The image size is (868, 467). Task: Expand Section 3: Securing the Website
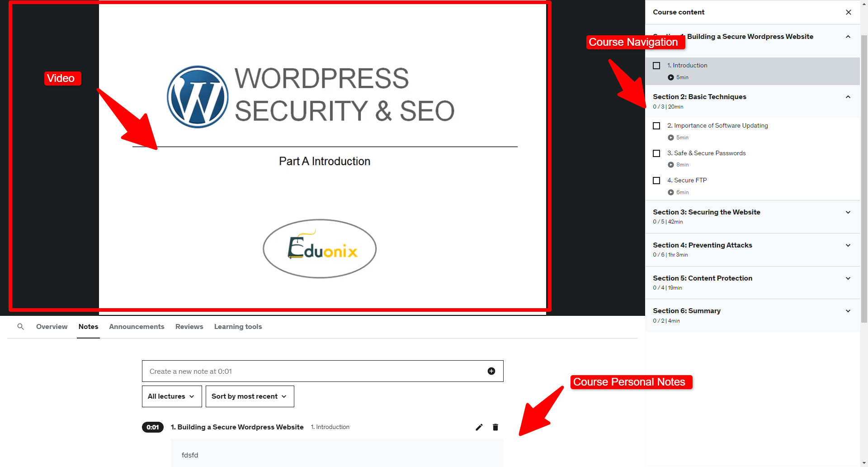tap(848, 212)
